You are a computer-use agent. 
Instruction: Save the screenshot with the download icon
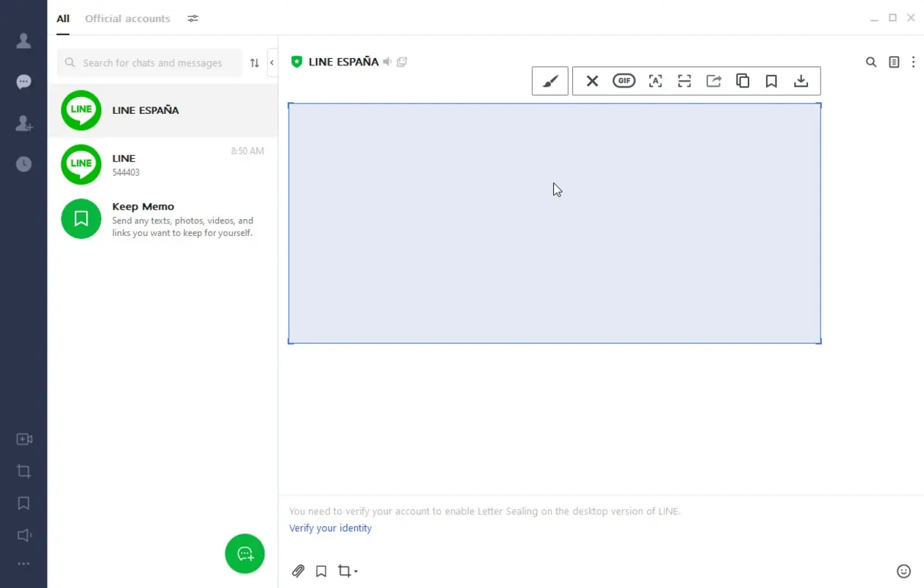coord(801,81)
